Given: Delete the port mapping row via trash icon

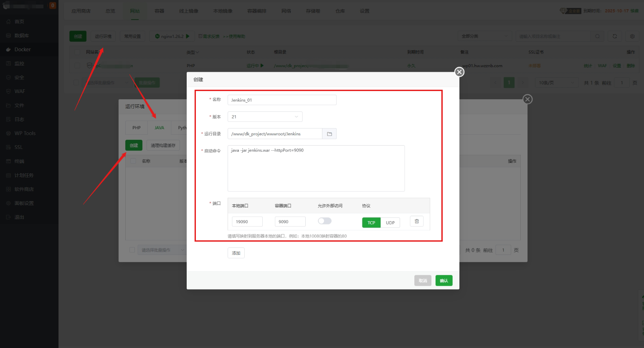Looking at the screenshot, I should click(416, 222).
